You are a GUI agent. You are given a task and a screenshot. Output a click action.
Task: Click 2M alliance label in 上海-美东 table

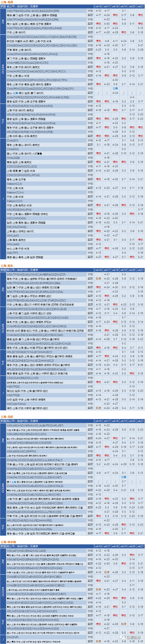point(3,289)
